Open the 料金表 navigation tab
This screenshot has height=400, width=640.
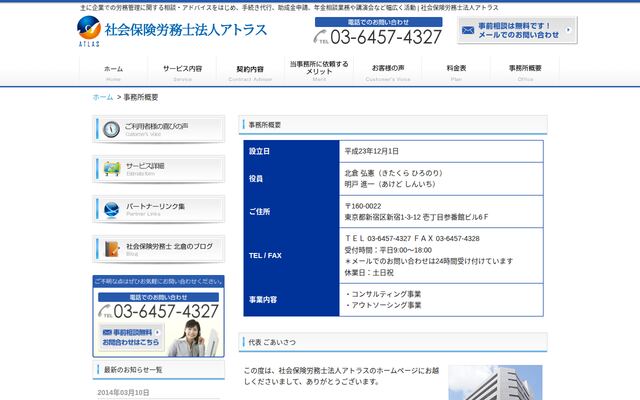coord(456,72)
